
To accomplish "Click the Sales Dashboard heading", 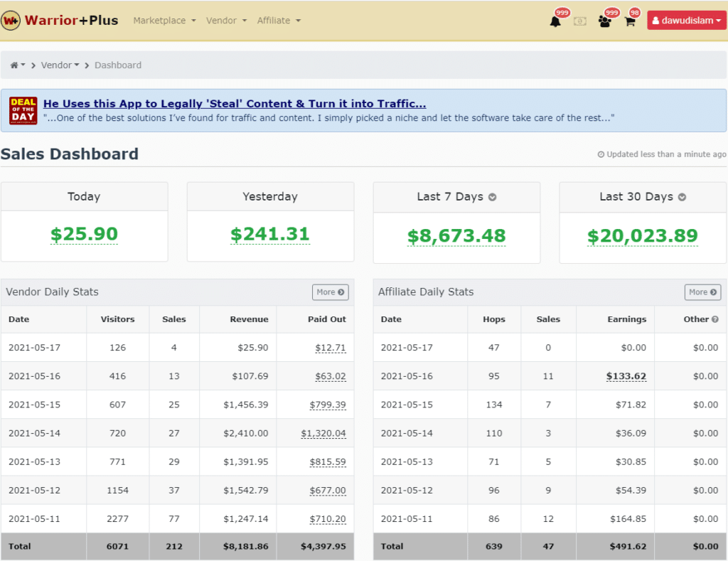I will (70, 154).
